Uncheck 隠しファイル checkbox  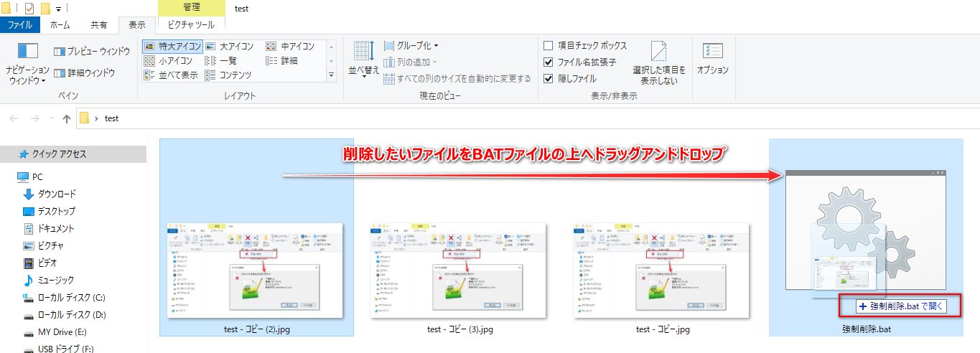click(549, 78)
